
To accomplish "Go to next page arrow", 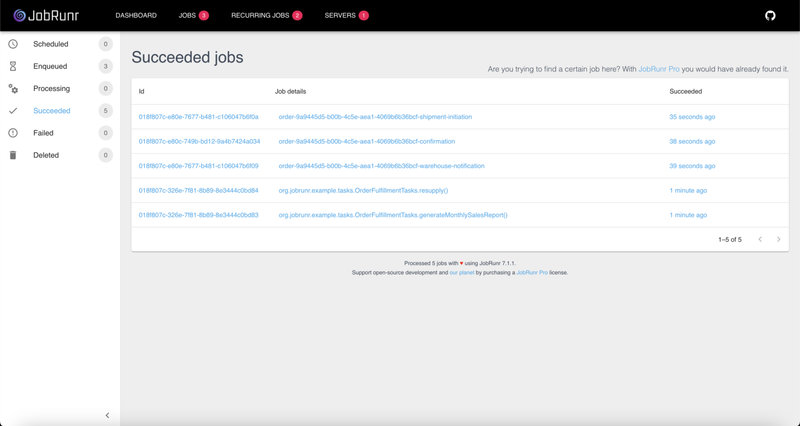I will tap(778, 239).
